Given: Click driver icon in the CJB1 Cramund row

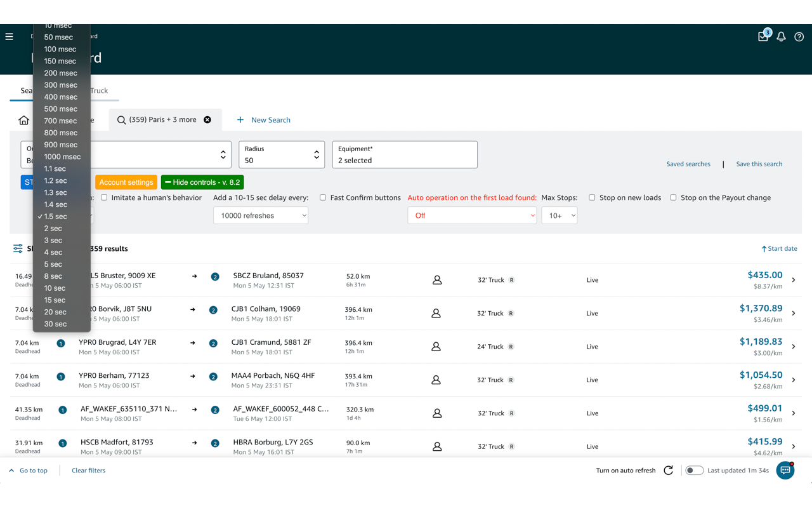Looking at the screenshot, I should coord(436,347).
